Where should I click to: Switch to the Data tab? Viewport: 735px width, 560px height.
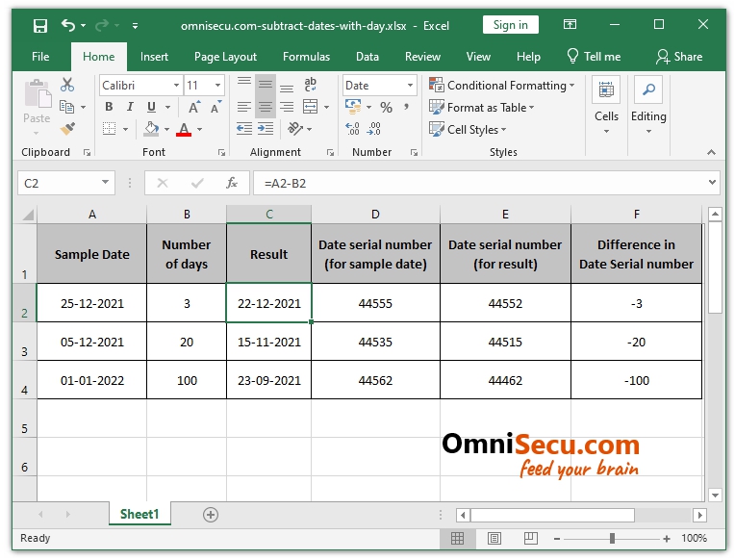367,57
